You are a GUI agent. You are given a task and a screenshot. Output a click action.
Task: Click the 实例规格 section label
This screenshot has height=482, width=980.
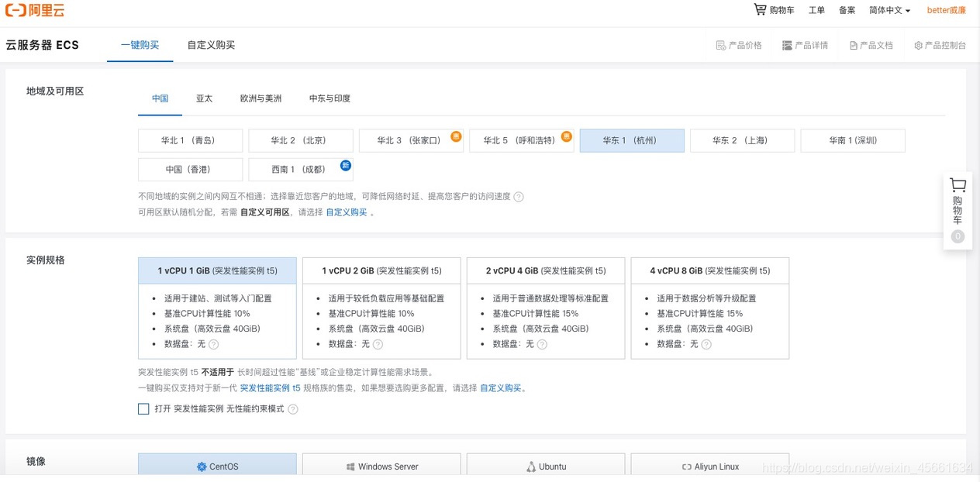tap(46, 260)
